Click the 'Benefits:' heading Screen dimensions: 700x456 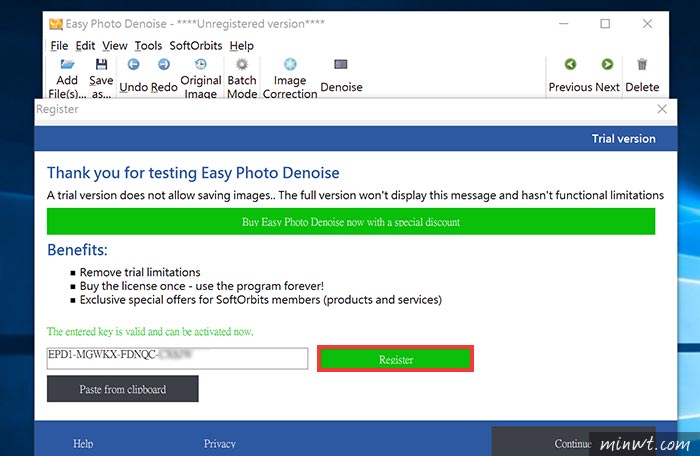click(77, 250)
